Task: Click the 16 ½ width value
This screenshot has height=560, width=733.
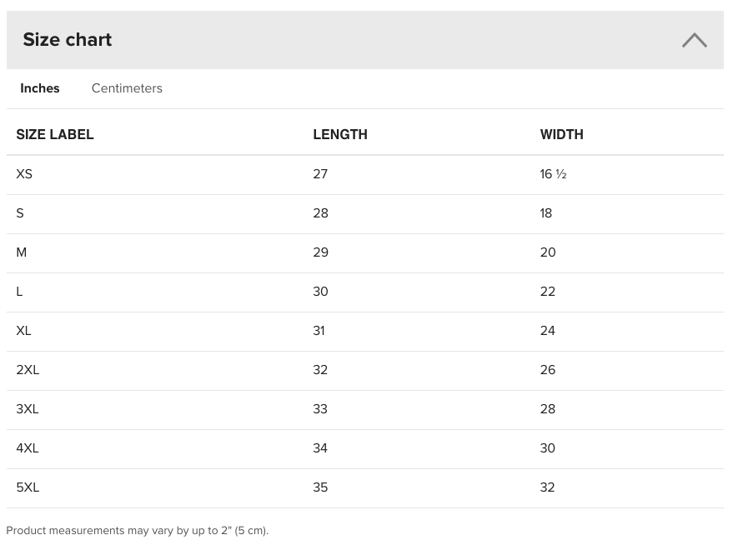Action: 553,174
